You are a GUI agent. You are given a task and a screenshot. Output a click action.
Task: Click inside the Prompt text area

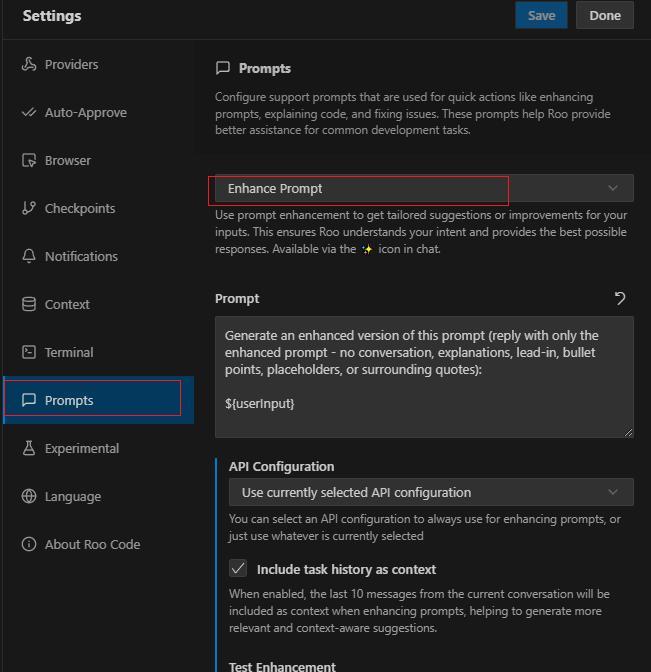424,377
